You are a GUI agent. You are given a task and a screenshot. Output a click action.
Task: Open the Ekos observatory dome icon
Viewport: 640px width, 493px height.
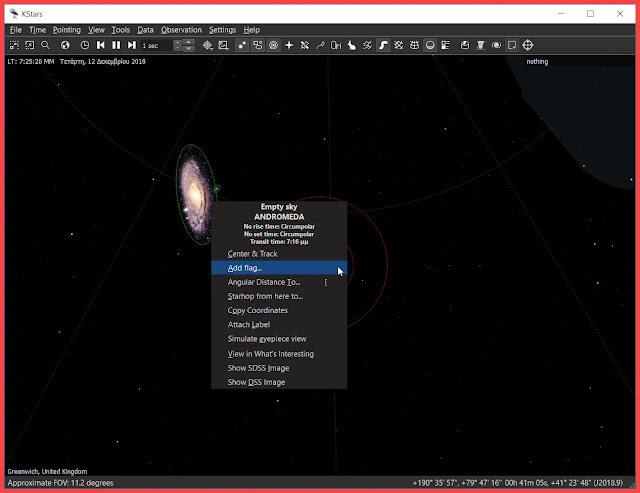pos(465,45)
